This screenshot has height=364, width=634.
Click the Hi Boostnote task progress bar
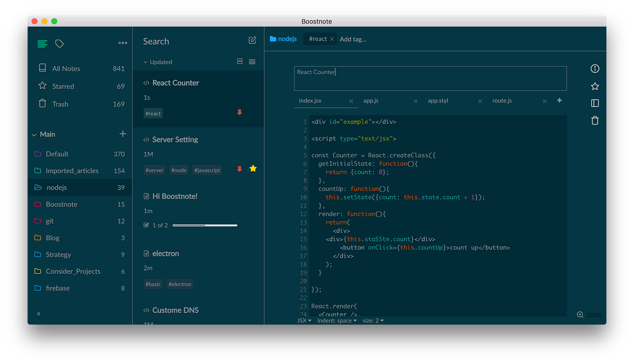pyautogui.click(x=205, y=225)
